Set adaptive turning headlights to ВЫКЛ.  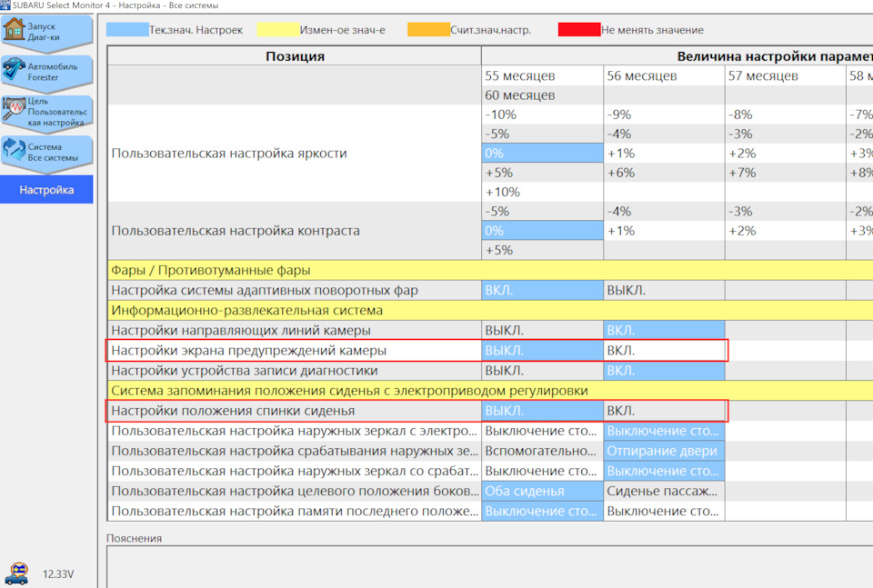tap(664, 291)
